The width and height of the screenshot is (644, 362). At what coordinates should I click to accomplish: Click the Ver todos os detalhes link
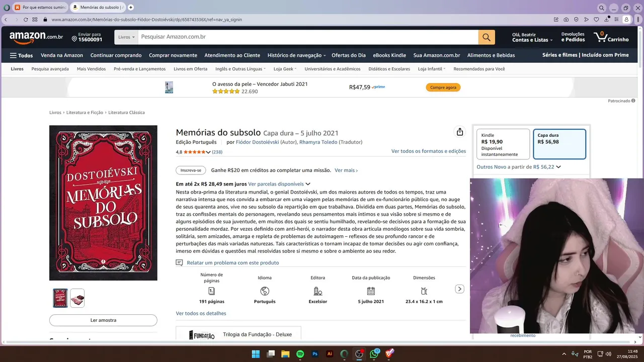tap(201, 313)
